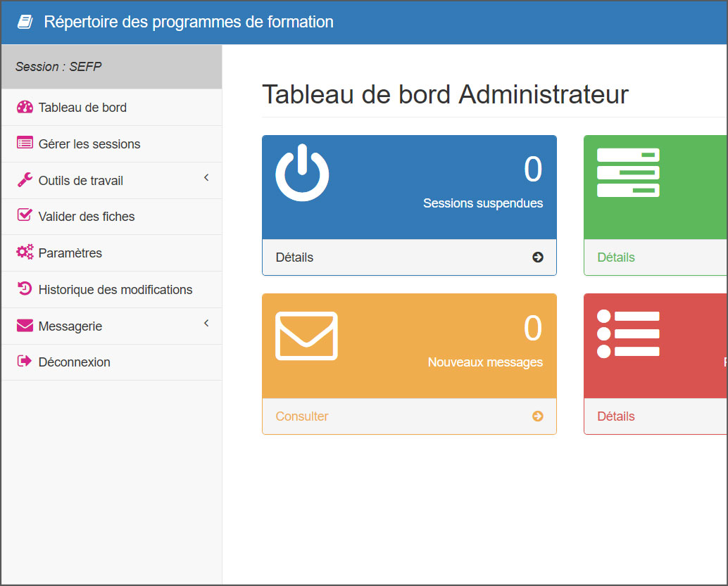Open Détails link on the green card
The image size is (728, 586).
(615, 257)
